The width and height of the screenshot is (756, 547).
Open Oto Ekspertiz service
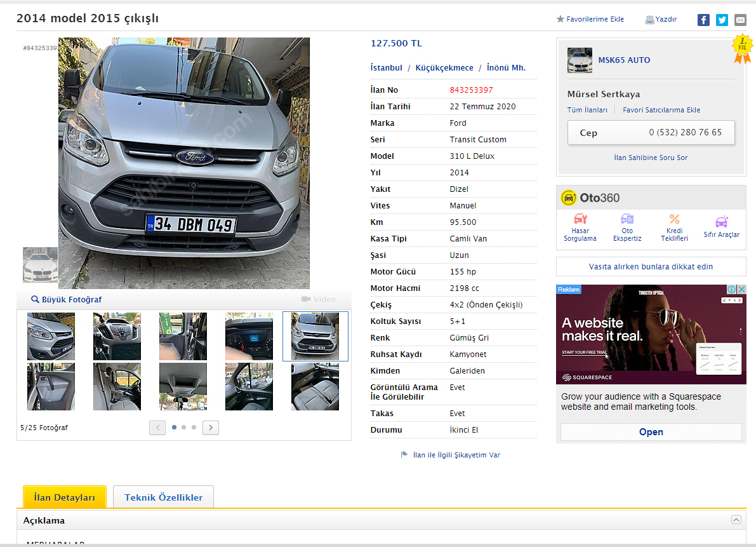tap(627, 227)
